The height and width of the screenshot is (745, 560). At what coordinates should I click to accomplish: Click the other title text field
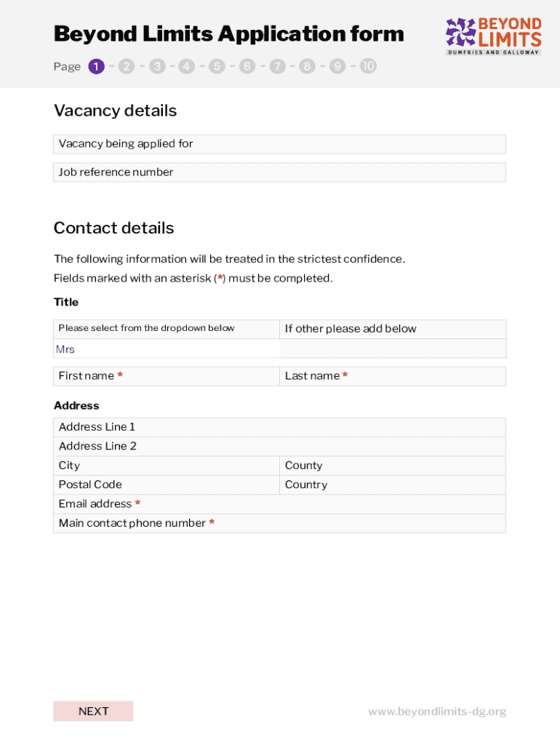point(393,349)
